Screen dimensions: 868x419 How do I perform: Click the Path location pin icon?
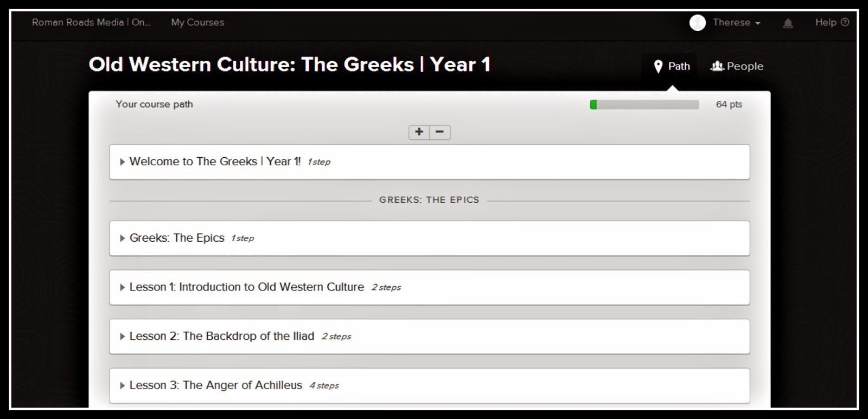658,66
